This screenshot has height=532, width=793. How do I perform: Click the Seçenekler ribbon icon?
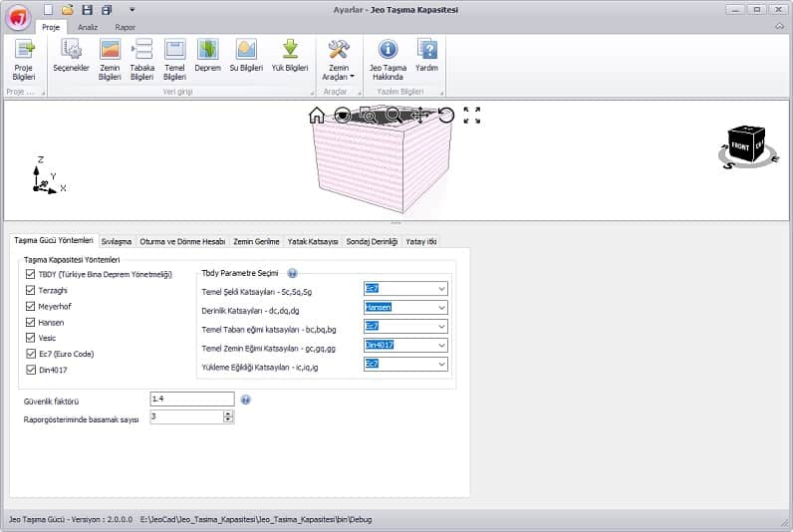(72, 58)
